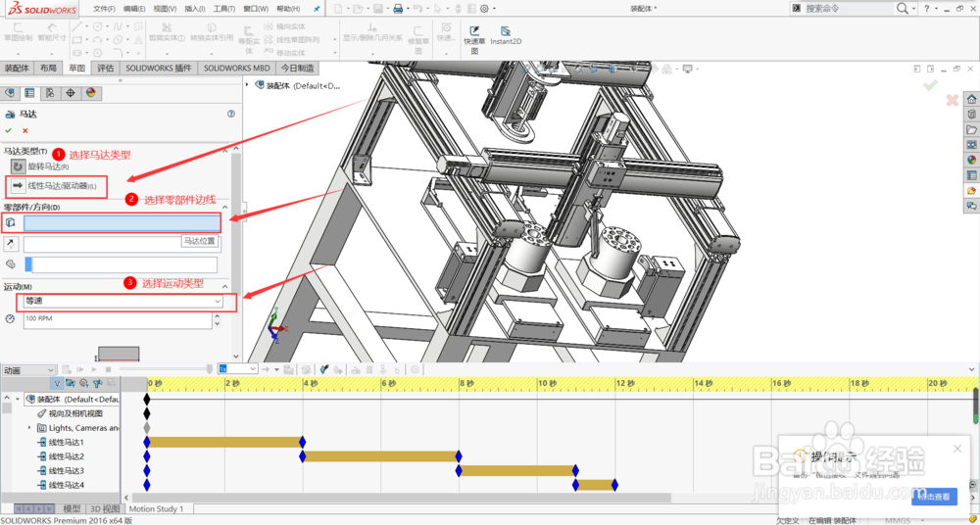The height and width of the screenshot is (525, 980).
Task: Switch to the 布局 ribbon tab
Action: coord(48,69)
